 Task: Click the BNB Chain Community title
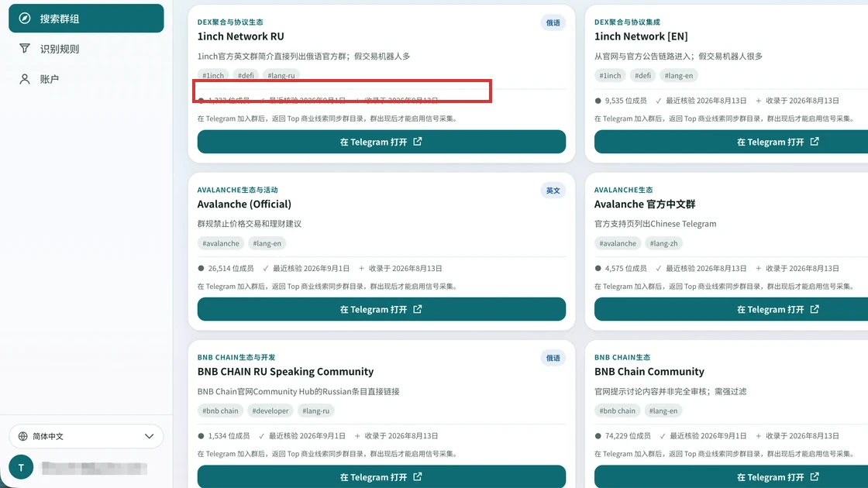[x=649, y=371]
